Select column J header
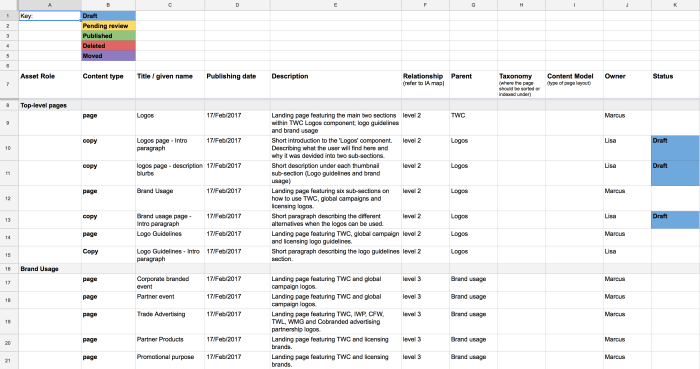700x369 pixels. pyautogui.click(x=627, y=5)
